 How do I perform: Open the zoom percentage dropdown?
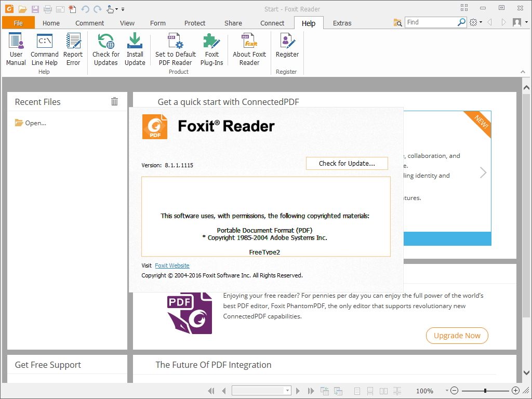446,391
